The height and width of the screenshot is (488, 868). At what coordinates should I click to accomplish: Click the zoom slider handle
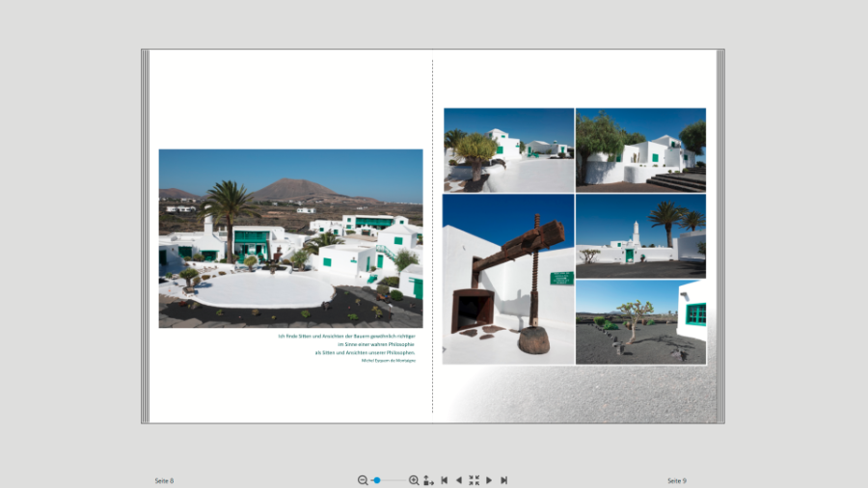[377, 480]
